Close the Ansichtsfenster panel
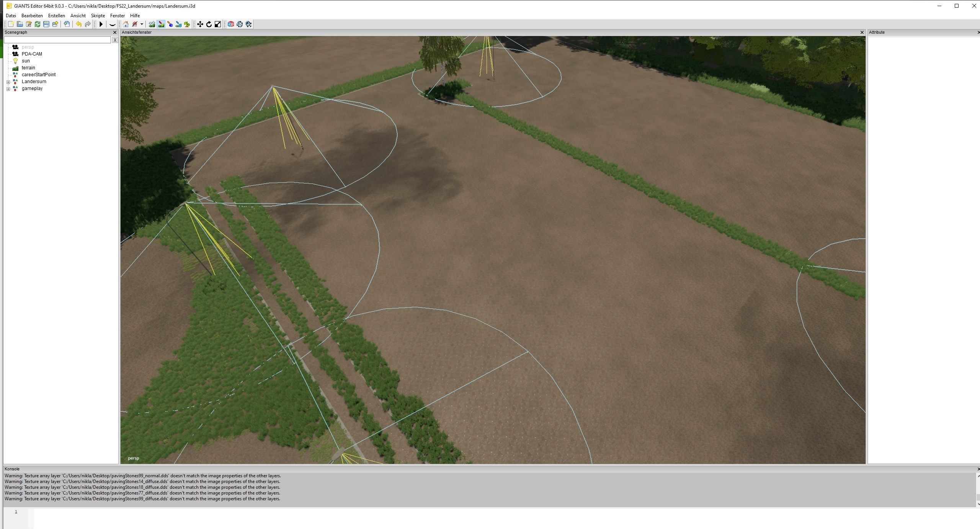This screenshot has height=529, width=980. (862, 33)
